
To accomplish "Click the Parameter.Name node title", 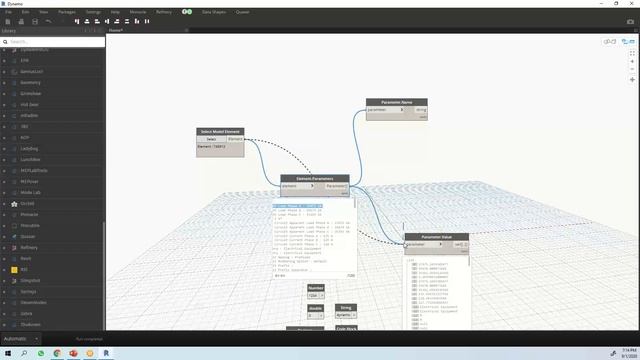I will point(397,102).
